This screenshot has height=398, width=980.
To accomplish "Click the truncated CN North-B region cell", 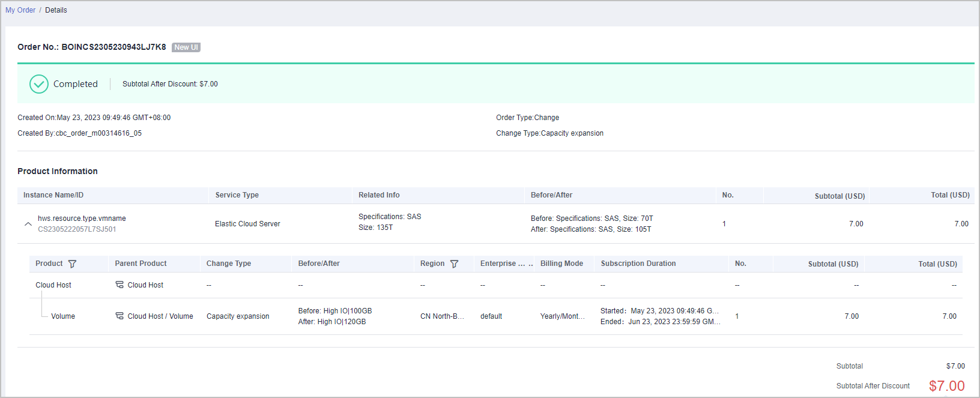I will [x=442, y=316].
